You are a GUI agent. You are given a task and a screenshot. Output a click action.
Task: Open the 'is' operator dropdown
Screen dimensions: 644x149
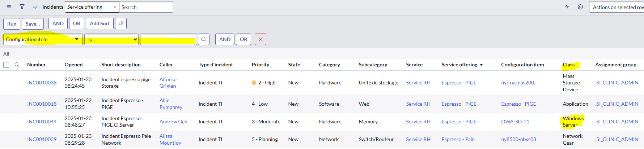click(x=111, y=39)
